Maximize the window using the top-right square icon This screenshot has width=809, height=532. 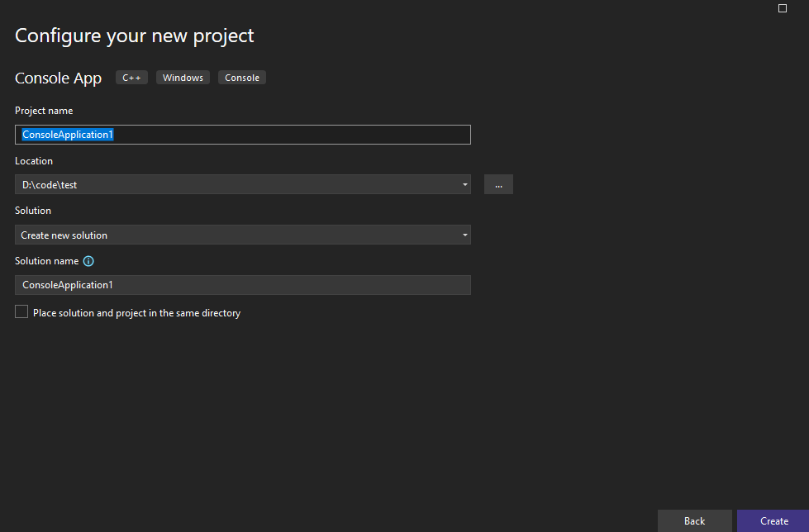tap(783, 8)
